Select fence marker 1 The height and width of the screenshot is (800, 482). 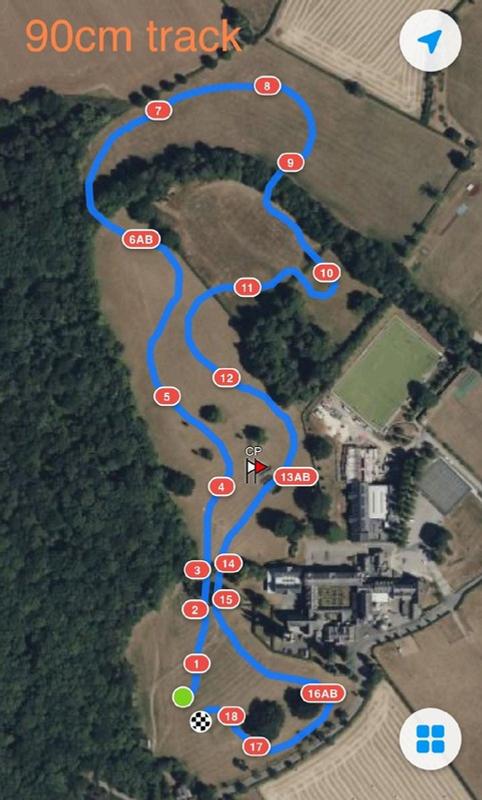[x=197, y=664]
